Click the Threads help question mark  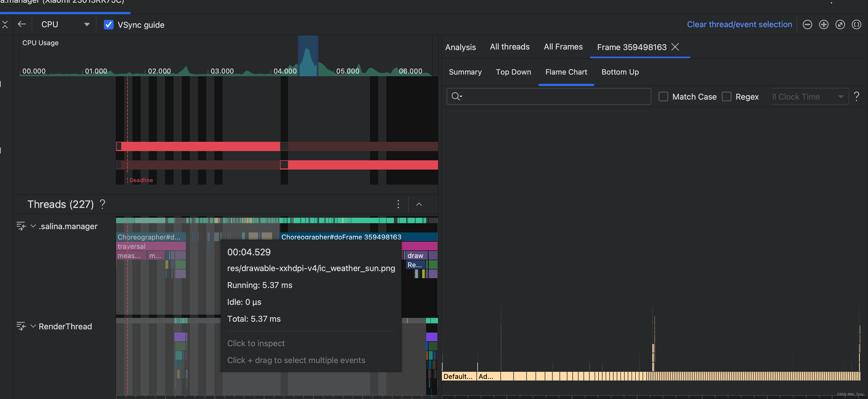pyautogui.click(x=102, y=204)
